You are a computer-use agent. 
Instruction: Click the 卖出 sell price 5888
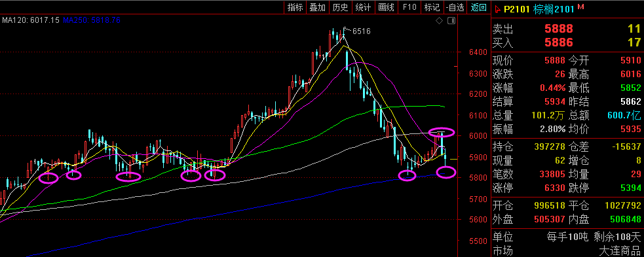(559, 29)
